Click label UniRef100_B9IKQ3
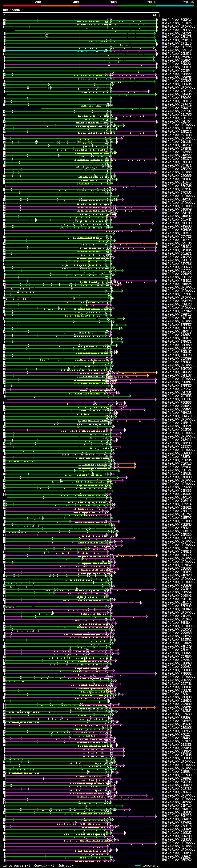 point(176,135)
